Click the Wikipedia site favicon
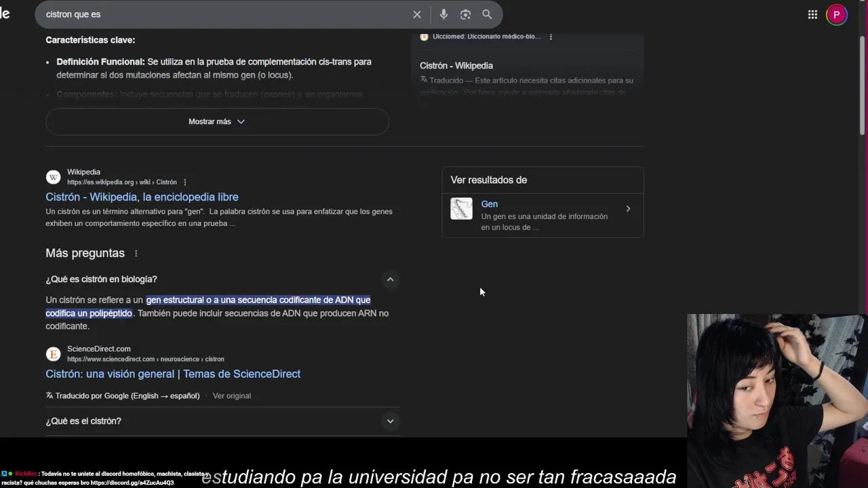Viewport: 868px width, 488px height. (53, 177)
